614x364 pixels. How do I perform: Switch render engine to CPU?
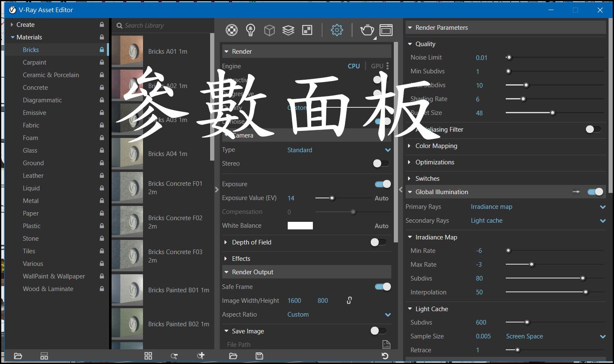coord(354,66)
